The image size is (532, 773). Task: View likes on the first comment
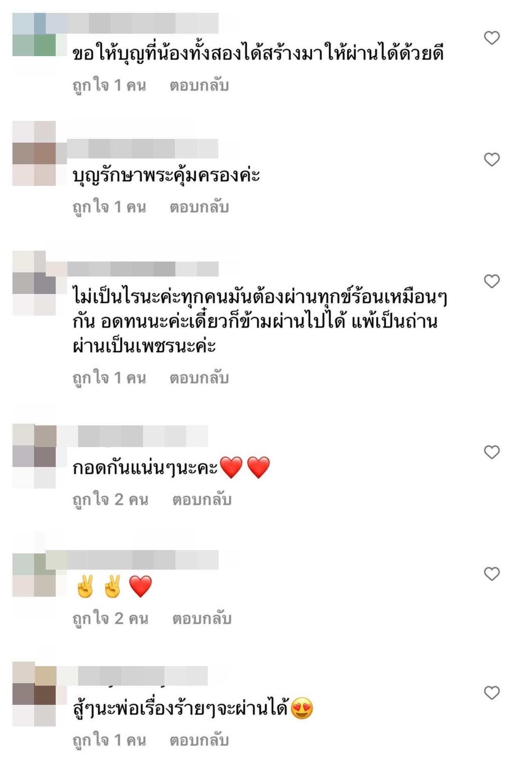[x=109, y=86]
